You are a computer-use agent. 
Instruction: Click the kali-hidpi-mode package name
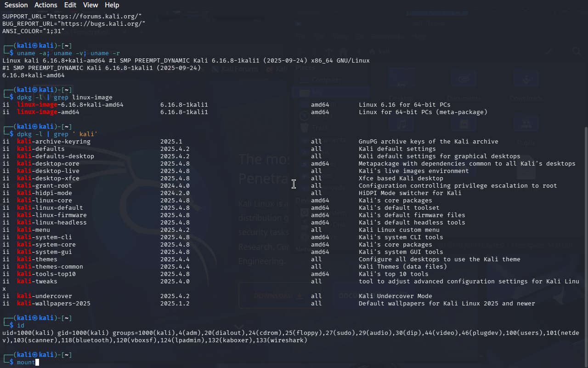44,193
